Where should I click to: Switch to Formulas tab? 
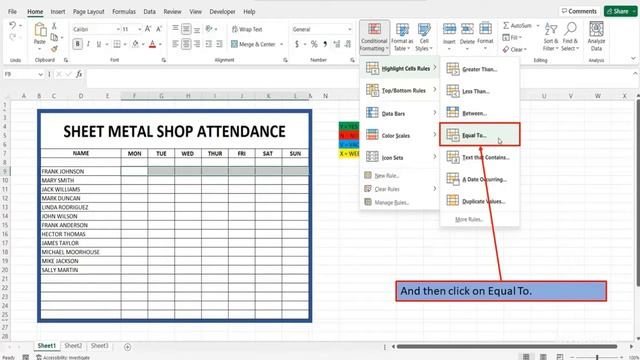tap(124, 11)
